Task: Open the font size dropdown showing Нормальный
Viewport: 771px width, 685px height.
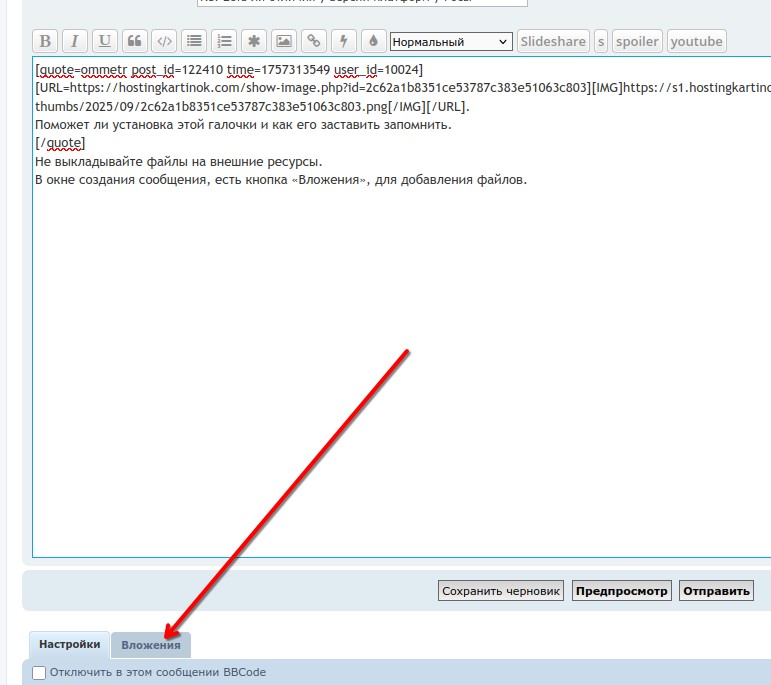Action: pyautogui.click(x=451, y=42)
